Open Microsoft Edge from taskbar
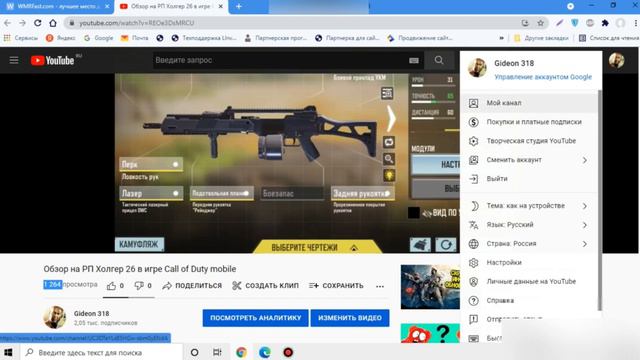 point(265,352)
